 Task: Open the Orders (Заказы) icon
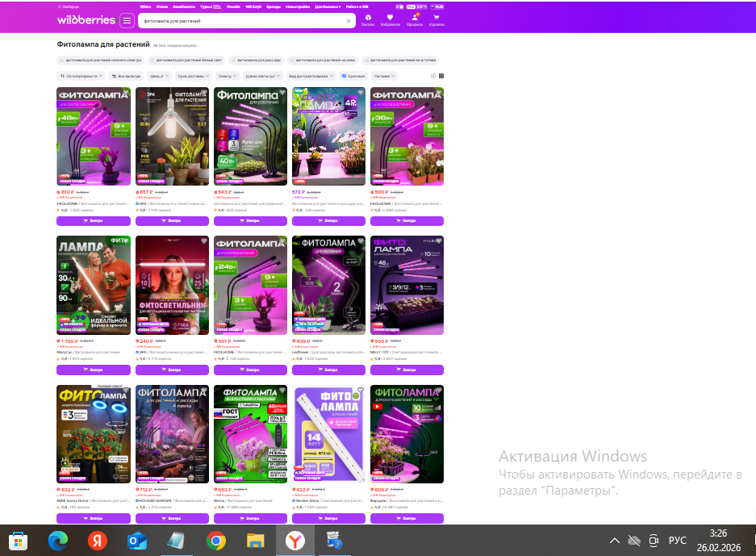[368, 19]
